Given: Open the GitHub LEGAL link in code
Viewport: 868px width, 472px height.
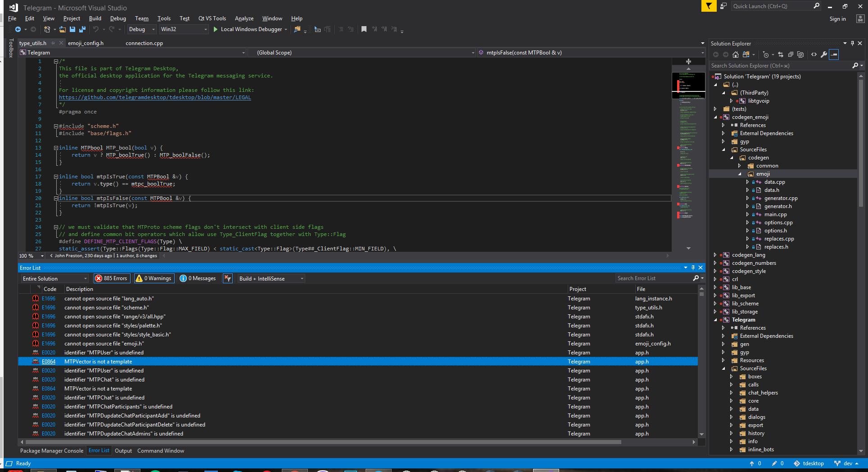Looking at the screenshot, I should pos(155,97).
